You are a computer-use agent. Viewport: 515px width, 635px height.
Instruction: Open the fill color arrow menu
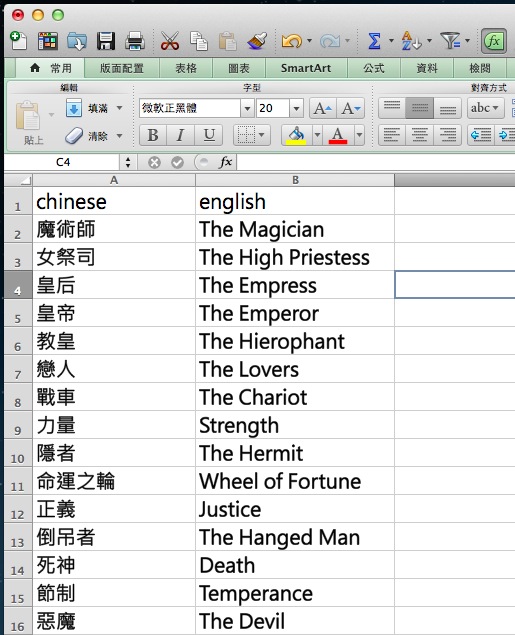[x=317, y=135]
